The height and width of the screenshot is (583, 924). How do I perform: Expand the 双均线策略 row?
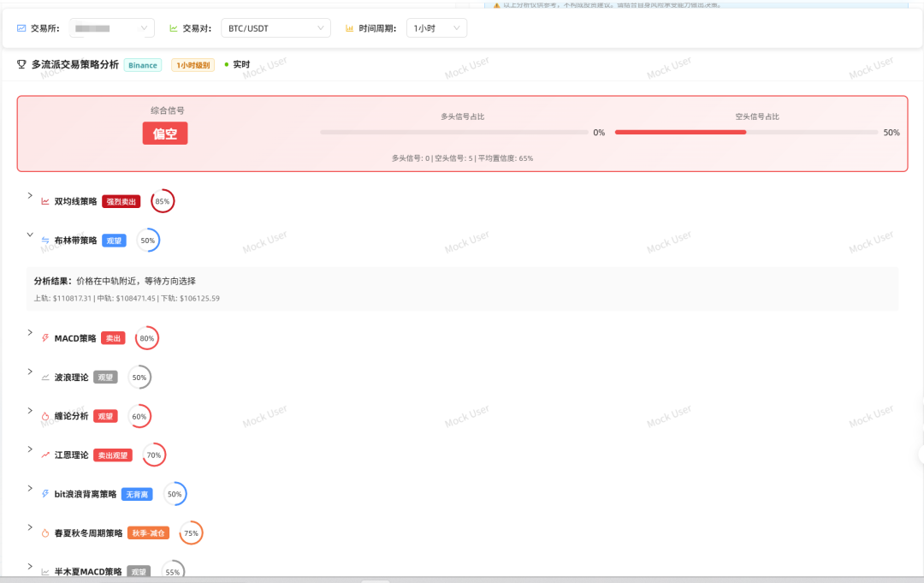30,196
